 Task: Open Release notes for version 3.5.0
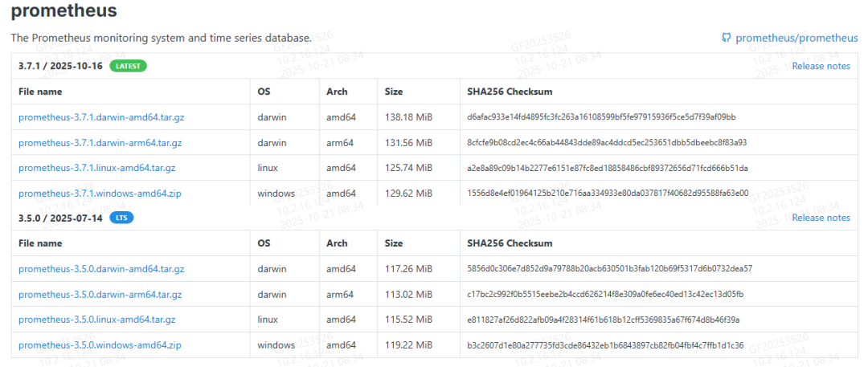(x=821, y=218)
